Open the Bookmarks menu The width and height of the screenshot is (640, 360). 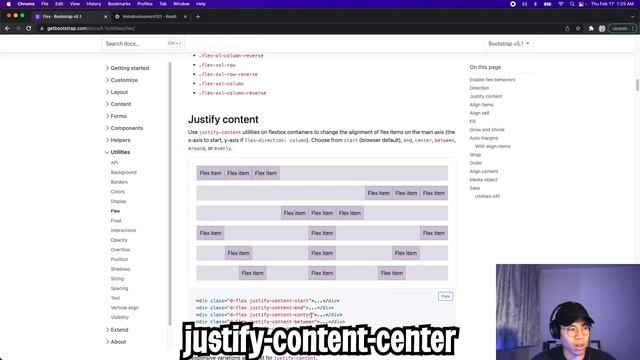click(119, 4)
